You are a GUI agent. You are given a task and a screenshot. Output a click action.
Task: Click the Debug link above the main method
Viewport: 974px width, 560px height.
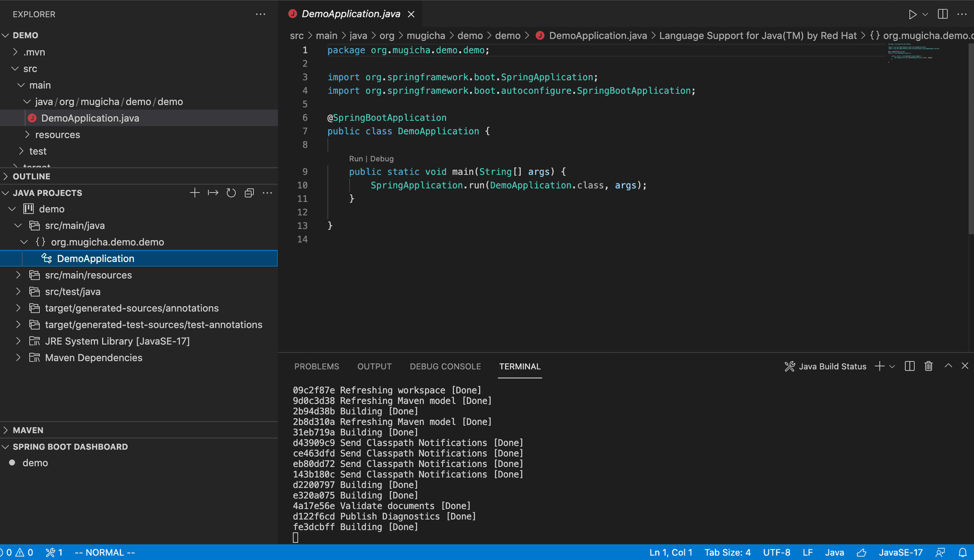[381, 159]
